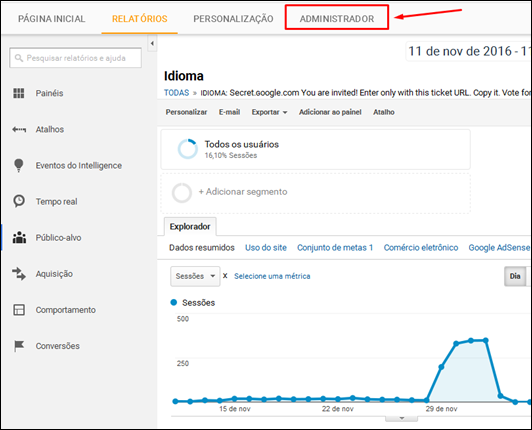
Task: Click the Personalizar button
Action: tap(186, 112)
